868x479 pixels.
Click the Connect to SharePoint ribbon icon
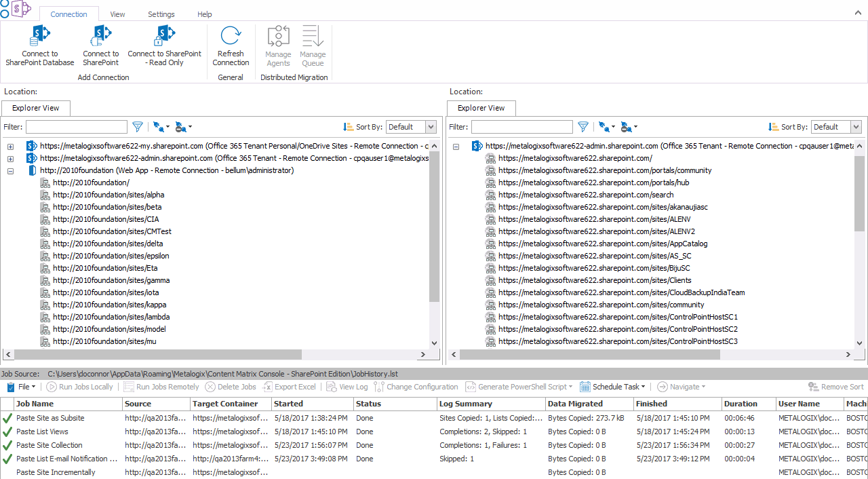point(100,37)
